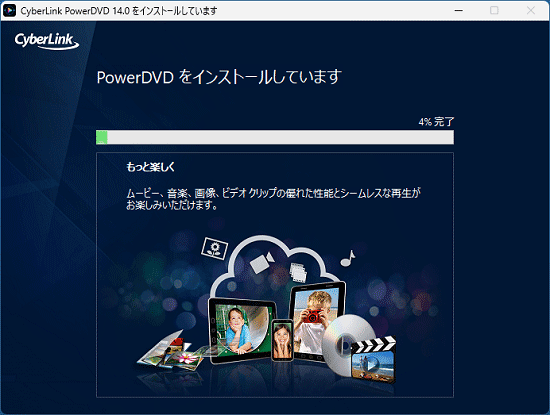This screenshot has width=550, height=415.
Task: Click the description line starting with "ムービー、音楽"
Action: coord(273,193)
